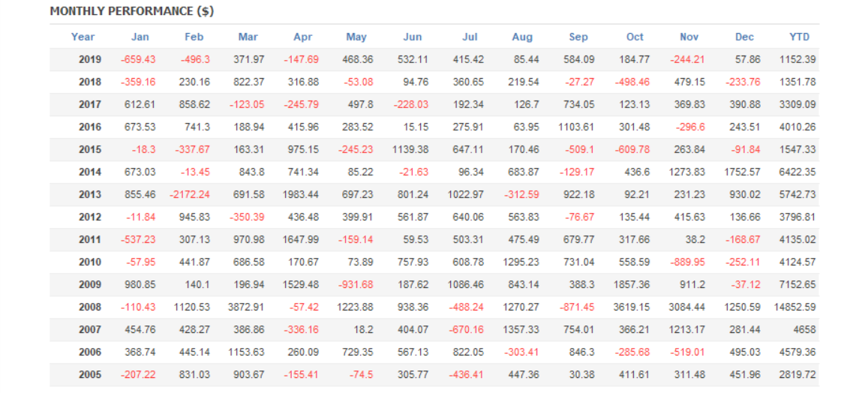Click the 3872.91 March 2008 cell
868x393 pixels.
tap(248, 307)
